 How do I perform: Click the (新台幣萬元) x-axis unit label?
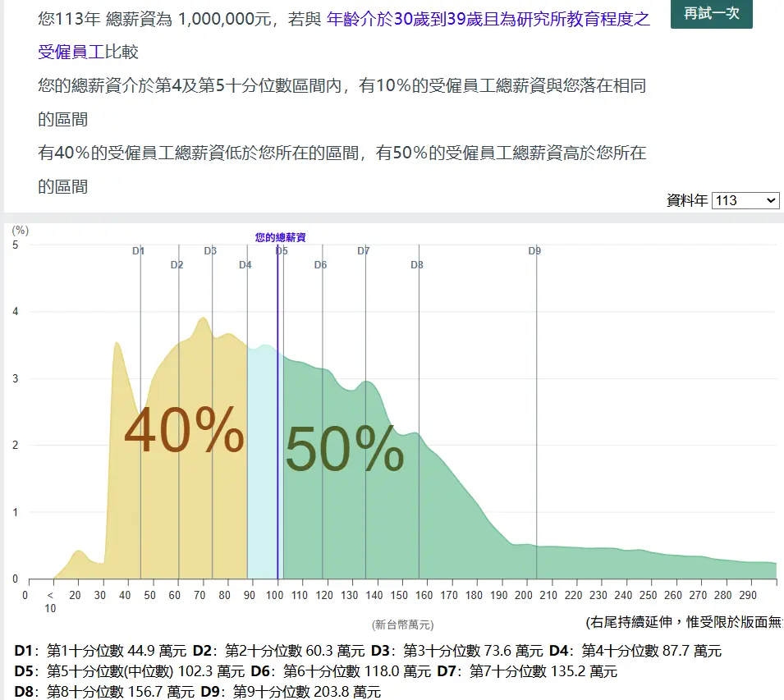(402, 625)
